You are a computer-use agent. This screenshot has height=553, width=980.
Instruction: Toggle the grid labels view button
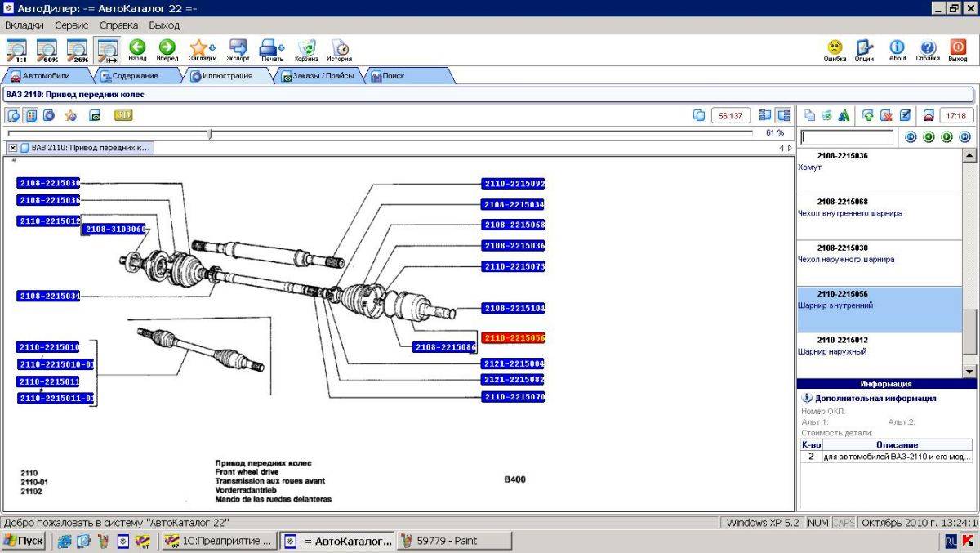pyautogui.click(x=31, y=115)
